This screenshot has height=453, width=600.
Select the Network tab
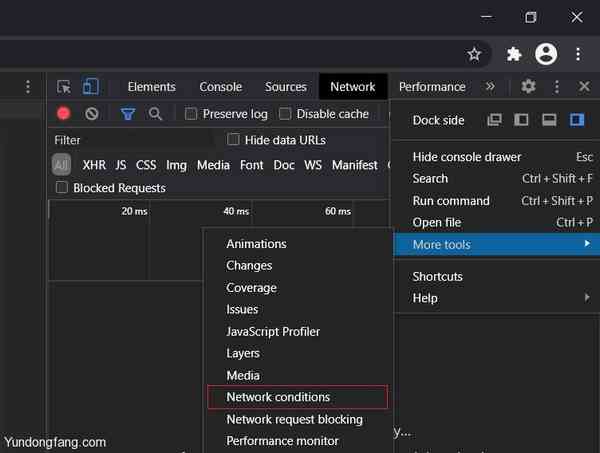(x=353, y=87)
